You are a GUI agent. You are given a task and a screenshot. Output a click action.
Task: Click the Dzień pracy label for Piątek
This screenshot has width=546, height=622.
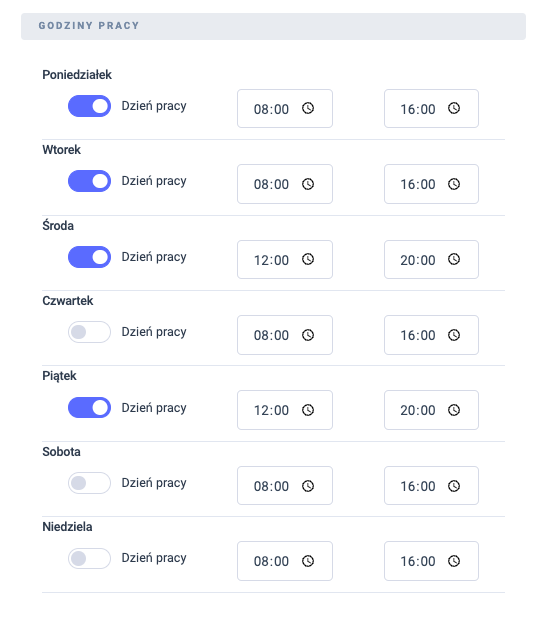(154, 408)
